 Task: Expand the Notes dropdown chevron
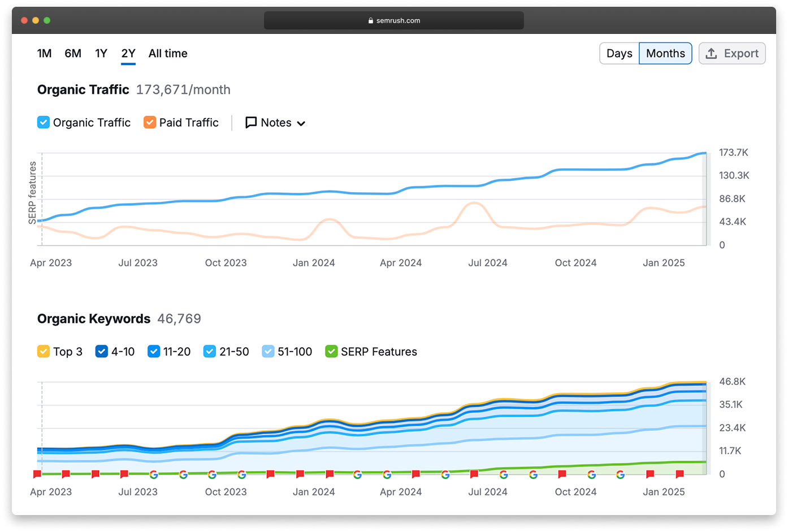[x=301, y=123]
